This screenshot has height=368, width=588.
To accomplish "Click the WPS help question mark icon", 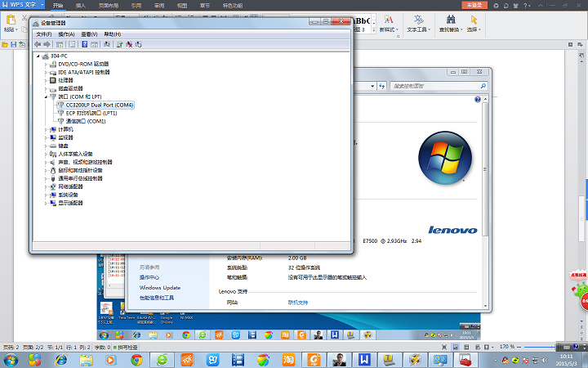I will [x=524, y=5].
